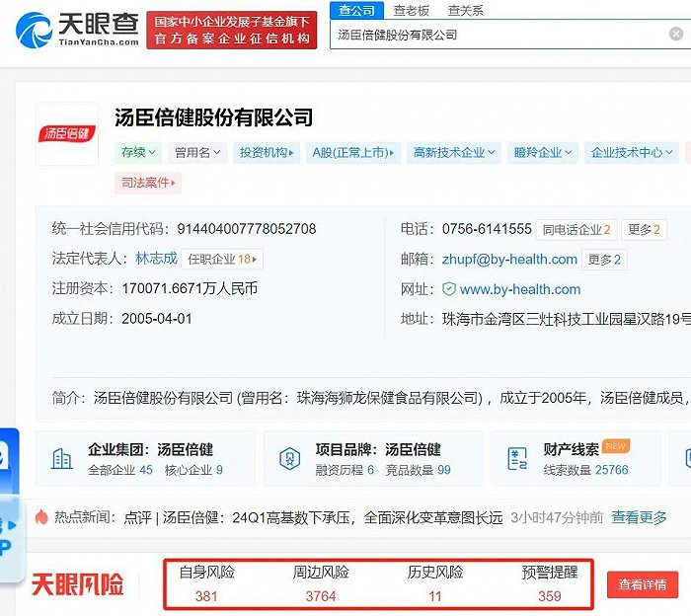The width and height of the screenshot is (691, 616).
Task: Click 线索数量 25766 count
Action: pyautogui.click(x=585, y=470)
